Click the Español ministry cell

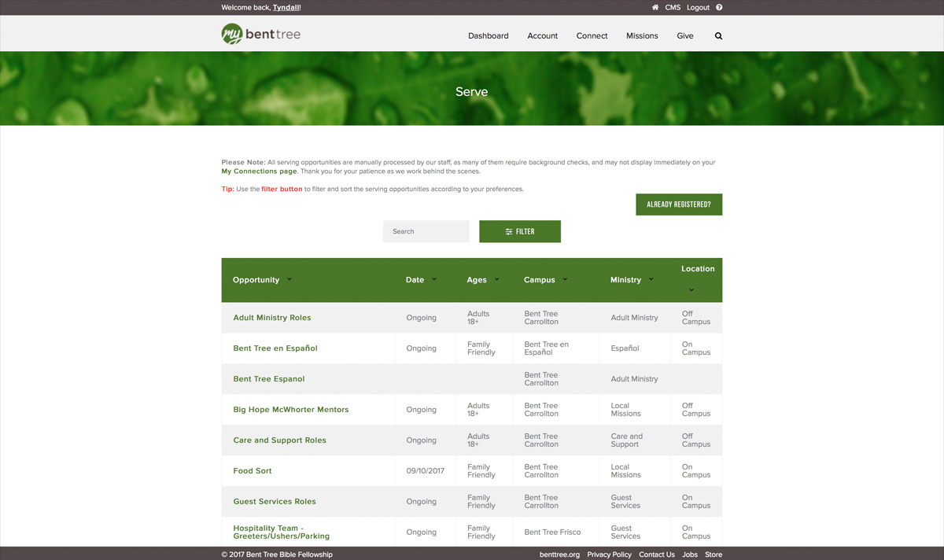point(625,348)
